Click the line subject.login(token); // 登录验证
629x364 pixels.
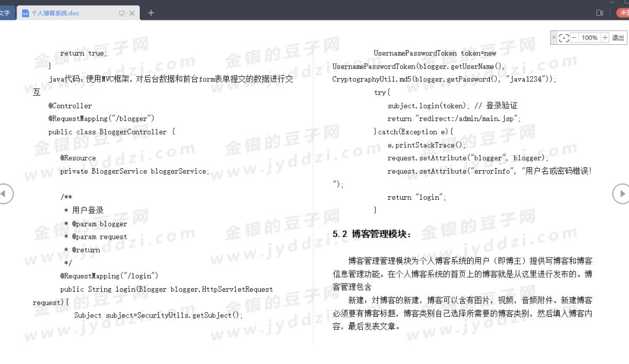pos(453,106)
